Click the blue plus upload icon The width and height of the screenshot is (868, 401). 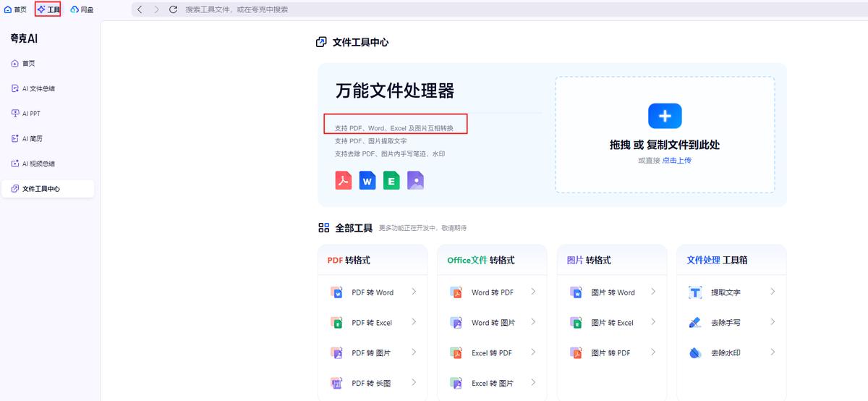point(665,116)
